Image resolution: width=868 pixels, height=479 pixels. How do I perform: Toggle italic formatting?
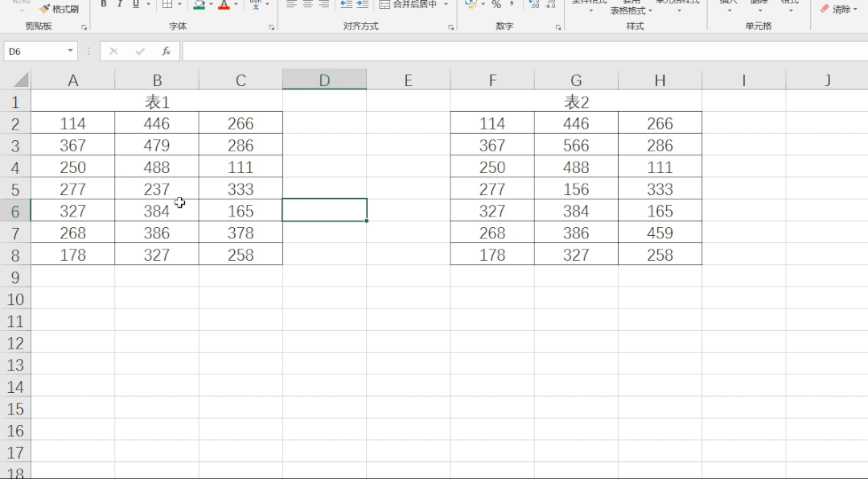point(120,4)
